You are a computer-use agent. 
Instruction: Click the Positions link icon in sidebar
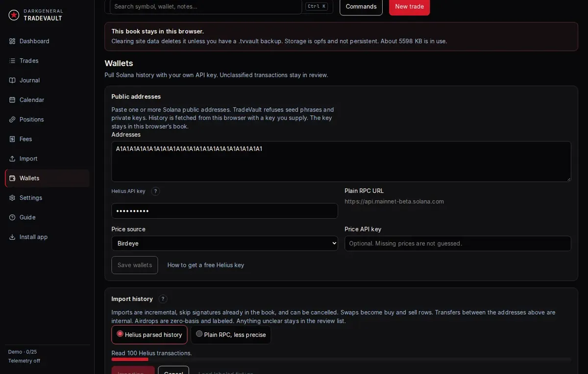coord(12,119)
